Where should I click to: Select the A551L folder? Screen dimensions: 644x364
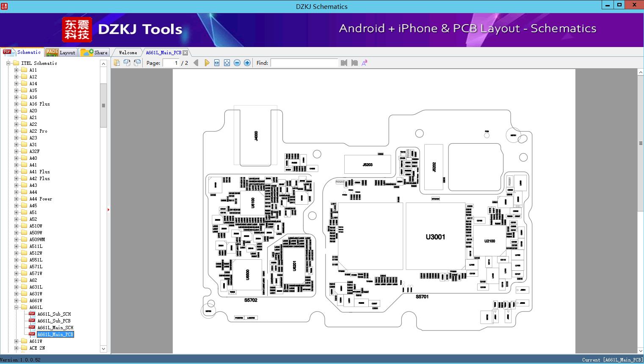[36, 260]
